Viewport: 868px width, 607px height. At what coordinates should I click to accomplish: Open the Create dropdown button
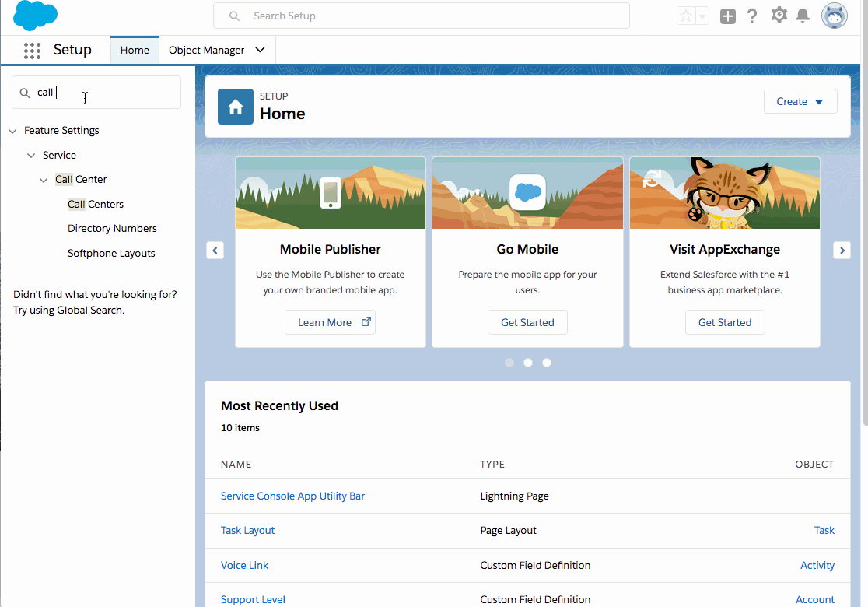(x=800, y=101)
